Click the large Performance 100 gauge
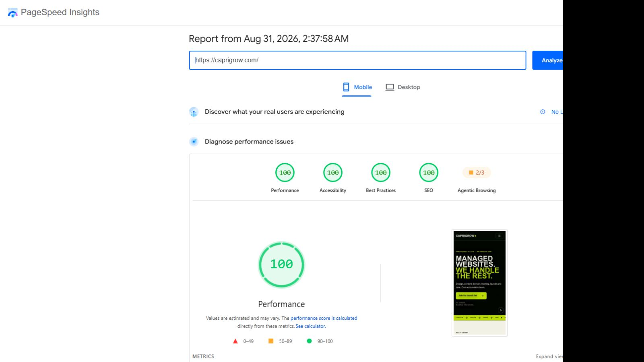Screen dimensions: 644x362 click(x=281, y=264)
